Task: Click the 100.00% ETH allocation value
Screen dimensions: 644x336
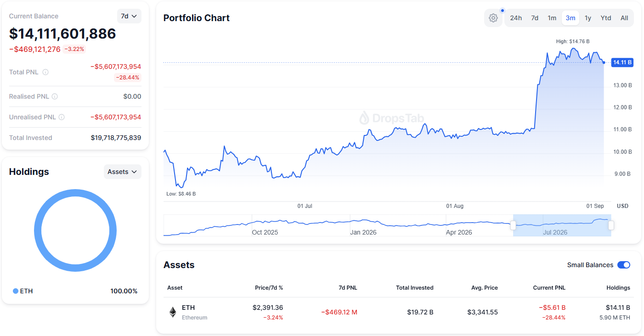Action: point(124,291)
